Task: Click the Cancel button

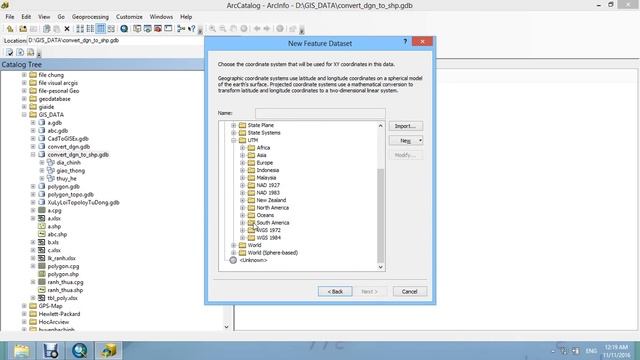Action: point(409,291)
